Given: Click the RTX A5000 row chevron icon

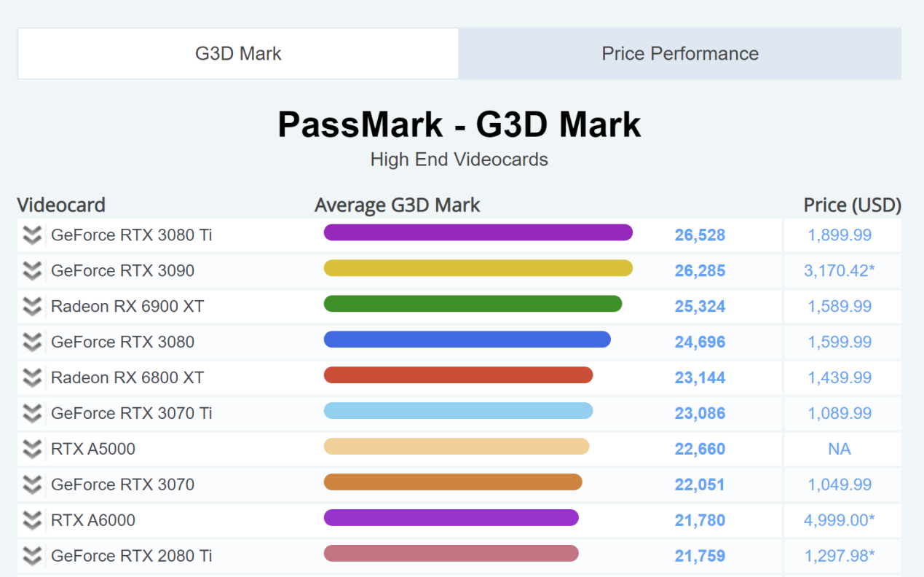Looking at the screenshot, I should pyautogui.click(x=31, y=450).
